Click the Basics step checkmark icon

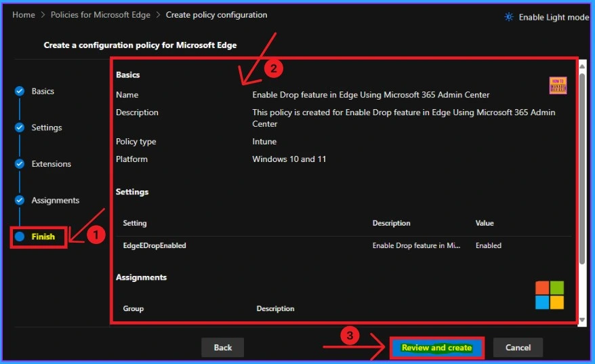tap(20, 91)
